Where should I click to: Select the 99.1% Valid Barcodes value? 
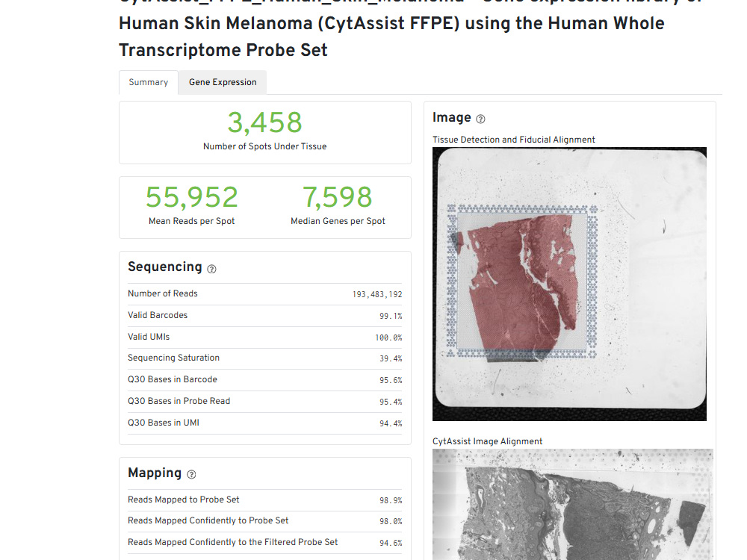[x=391, y=316]
